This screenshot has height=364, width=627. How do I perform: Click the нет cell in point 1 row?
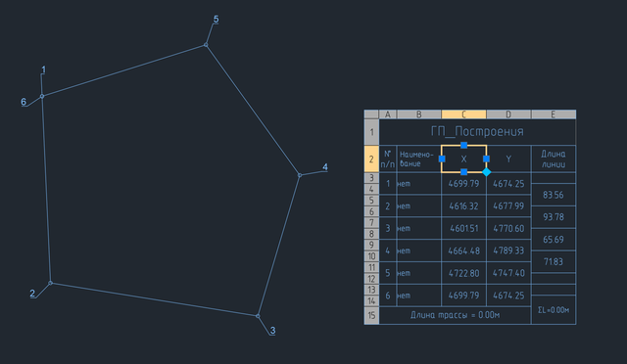tap(418, 184)
